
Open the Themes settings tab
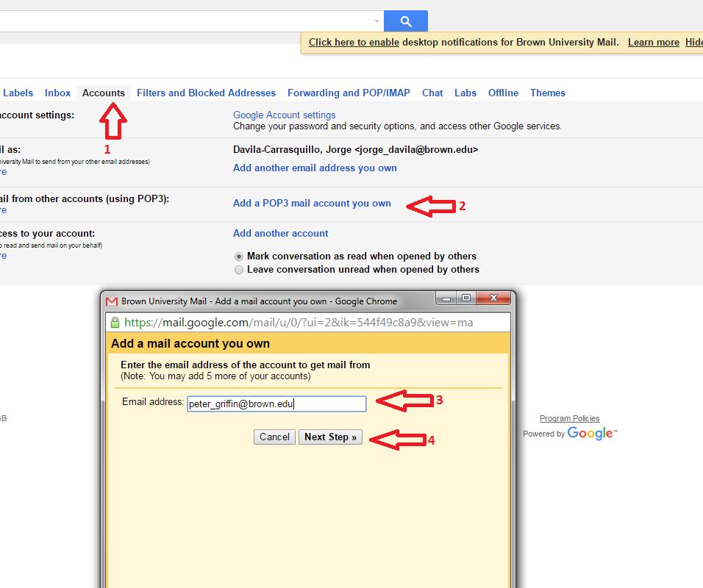coord(547,93)
